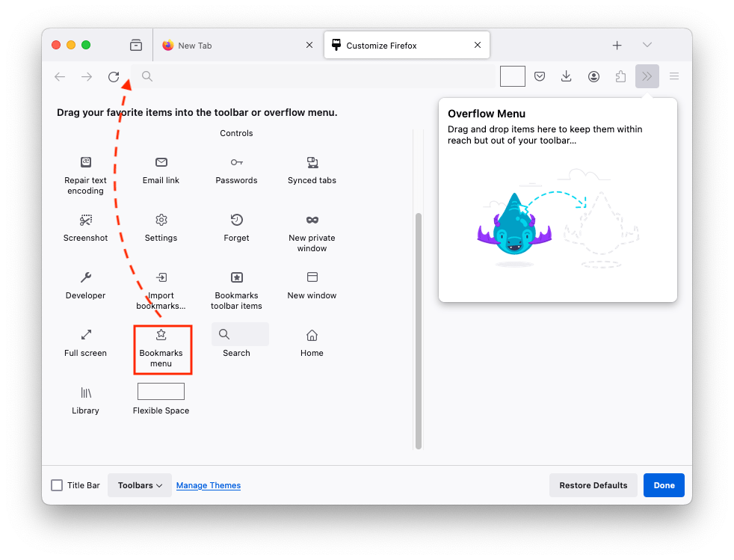Select the Library icon

pyautogui.click(x=85, y=393)
